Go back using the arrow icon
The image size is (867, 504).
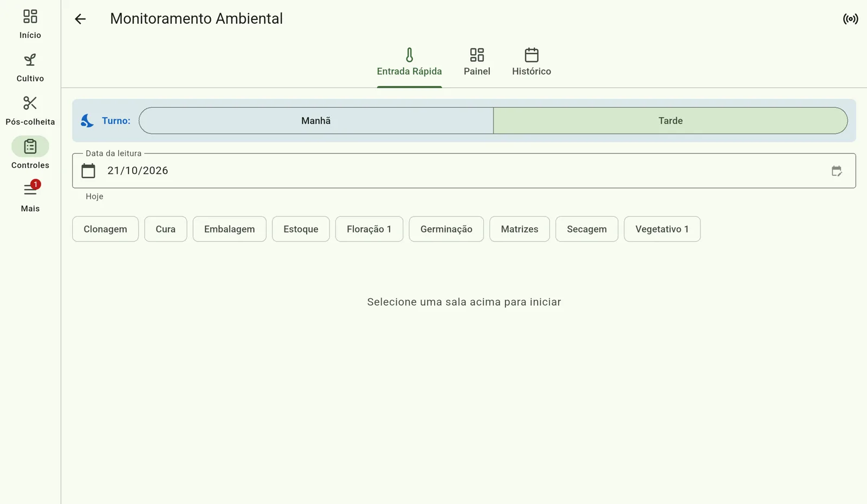(x=80, y=19)
